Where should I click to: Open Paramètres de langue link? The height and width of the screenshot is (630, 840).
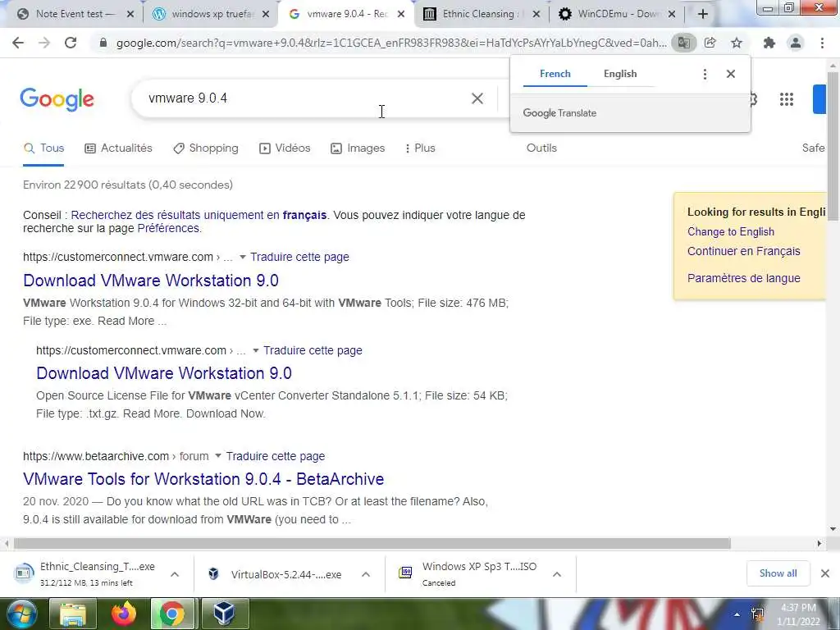(743, 279)
